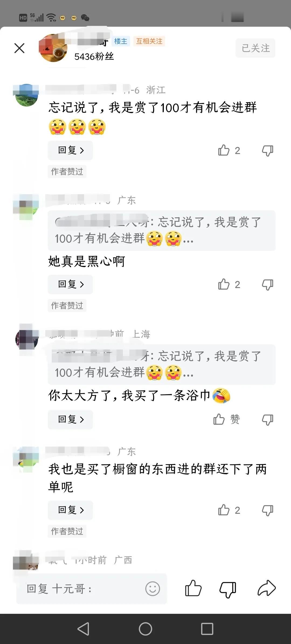Tap thumbs-down in bottom action bar

click(x=228, y=589)
